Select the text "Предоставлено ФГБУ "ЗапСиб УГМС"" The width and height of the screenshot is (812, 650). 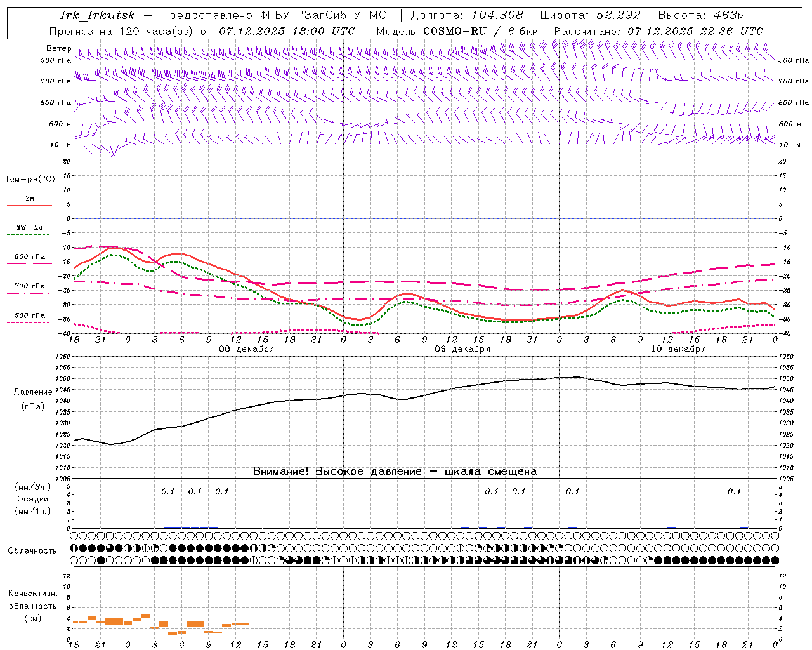(x=277, y=15)
